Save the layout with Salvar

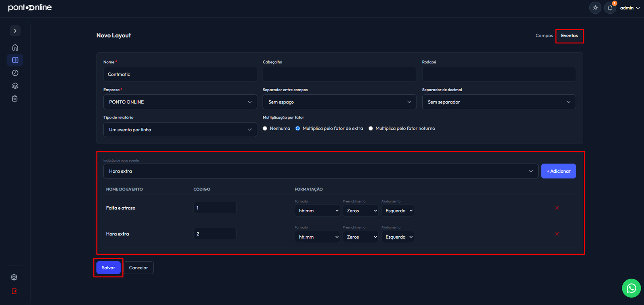(x=108, y=268)
